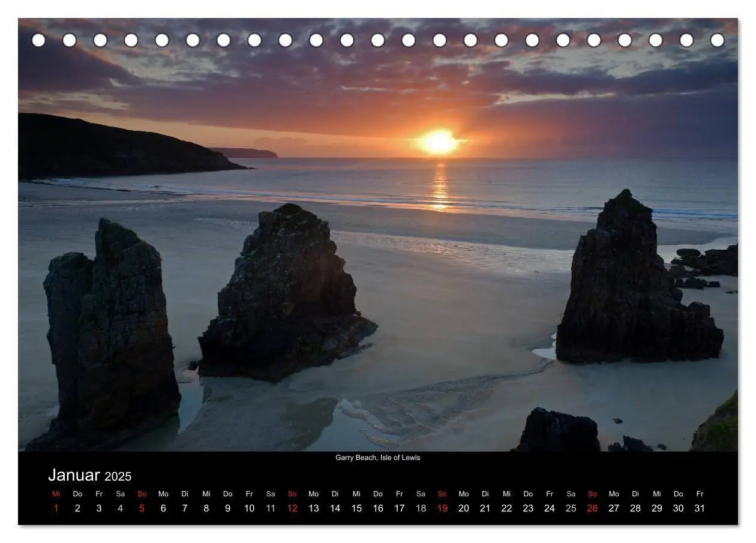Image resolution: width=756 pixels, height=543 pixels.
Task: Select the red Sunday date 12
Action: [x=292, y=508]
